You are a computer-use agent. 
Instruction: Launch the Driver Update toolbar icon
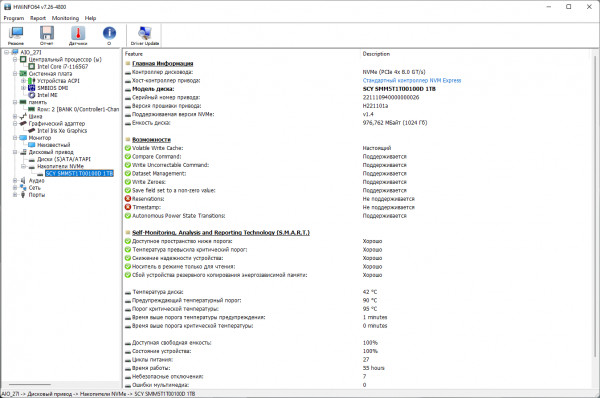145,36
